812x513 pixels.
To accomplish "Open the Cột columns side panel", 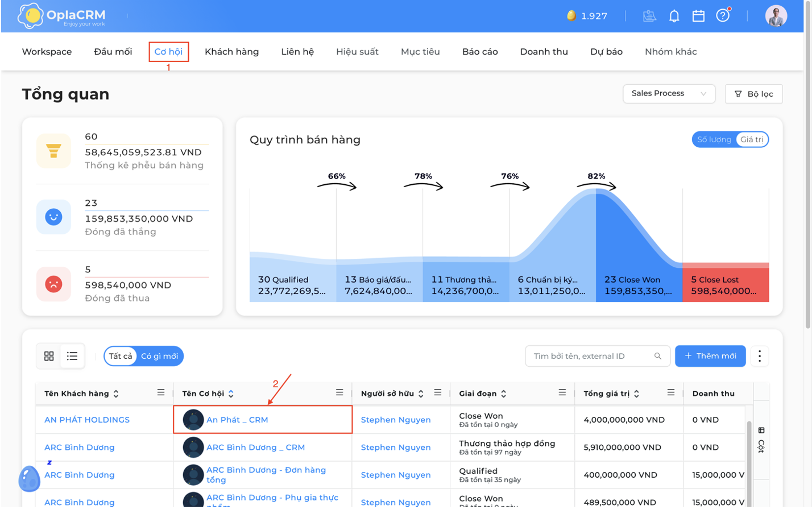I will (761, 440).
